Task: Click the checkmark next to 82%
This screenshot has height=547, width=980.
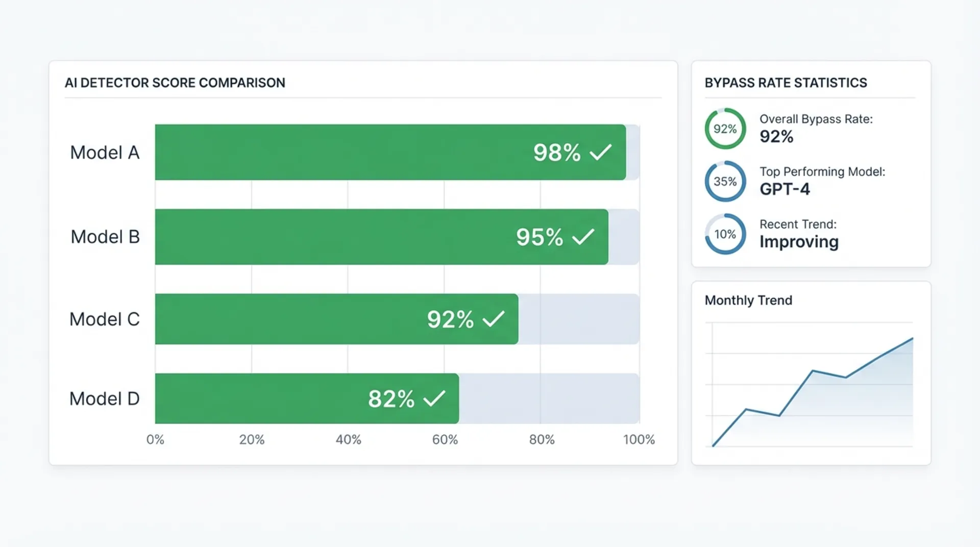Action: tap(434, 399)
